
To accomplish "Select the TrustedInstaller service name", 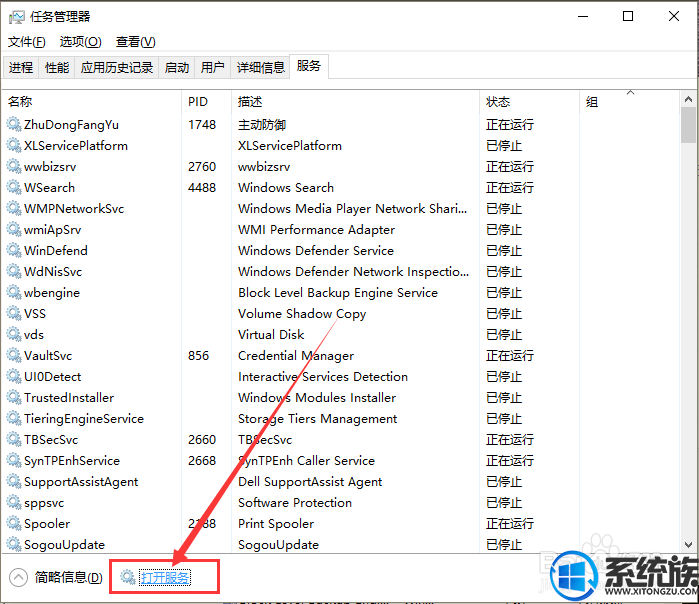I will click(x=69, y=398).
